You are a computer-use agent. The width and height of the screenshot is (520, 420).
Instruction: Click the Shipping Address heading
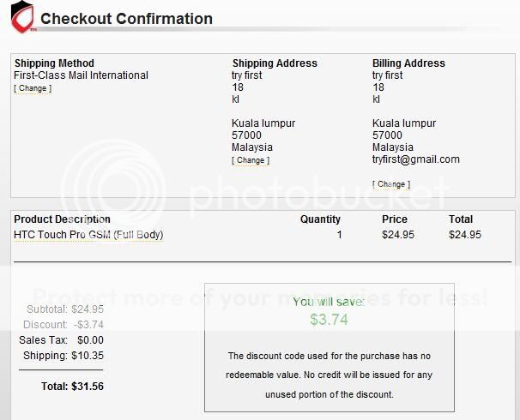[275, 63]
